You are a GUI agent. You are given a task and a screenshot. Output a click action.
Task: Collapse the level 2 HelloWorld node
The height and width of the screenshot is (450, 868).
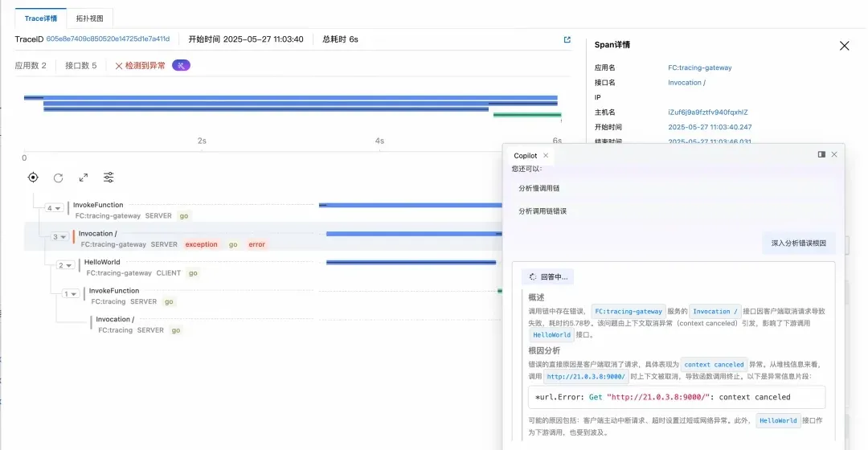click(x=65, y=265)
